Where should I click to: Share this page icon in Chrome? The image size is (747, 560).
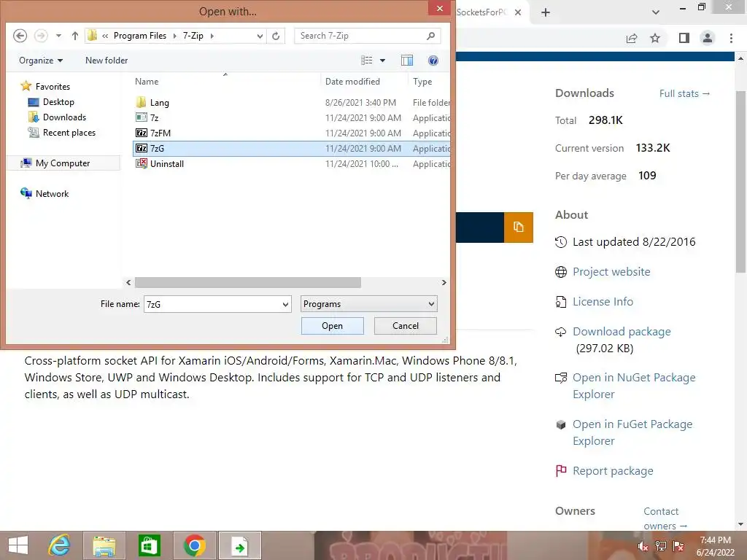click(x=632, y=38)
